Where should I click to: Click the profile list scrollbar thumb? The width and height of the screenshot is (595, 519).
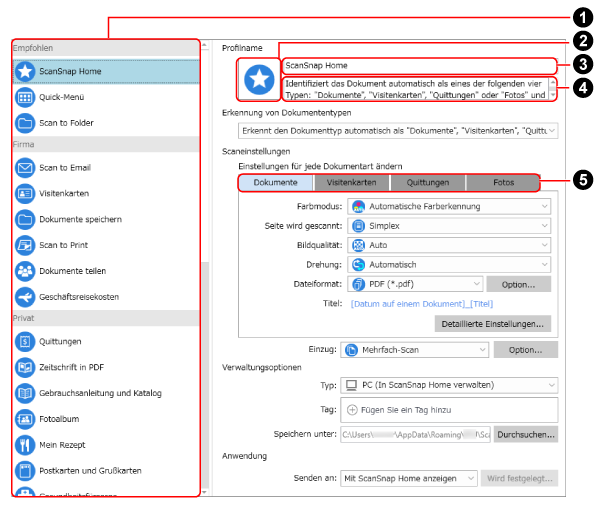205,375
